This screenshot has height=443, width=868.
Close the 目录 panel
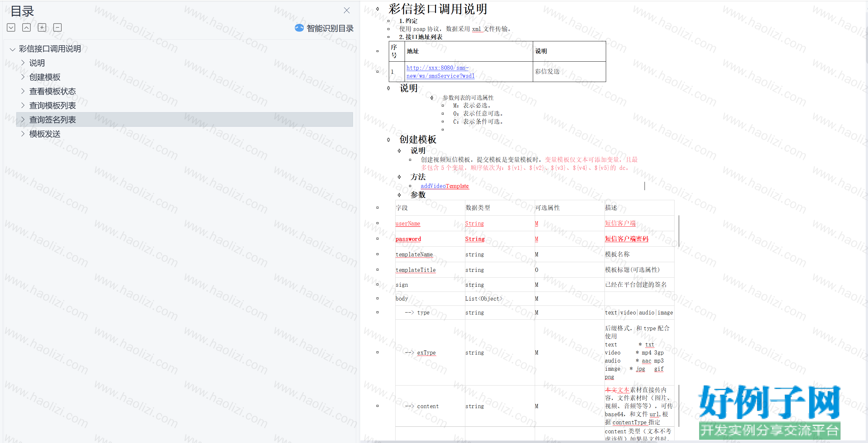347,10
